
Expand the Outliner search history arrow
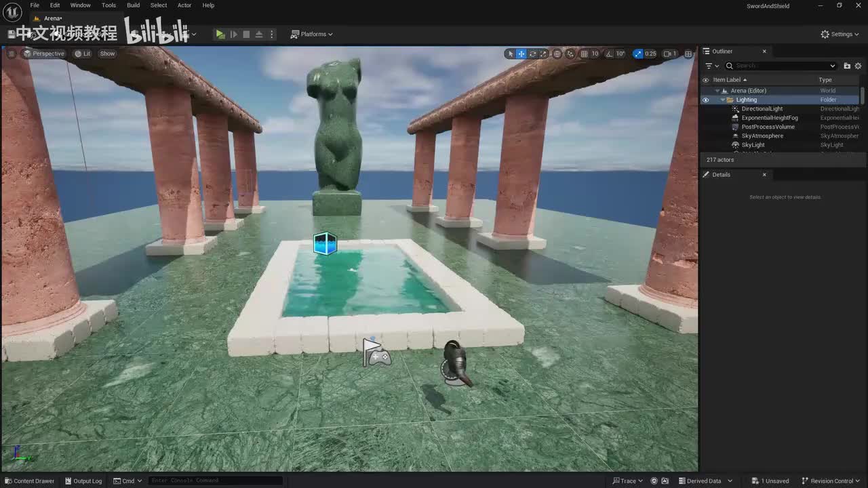[833, 66]
